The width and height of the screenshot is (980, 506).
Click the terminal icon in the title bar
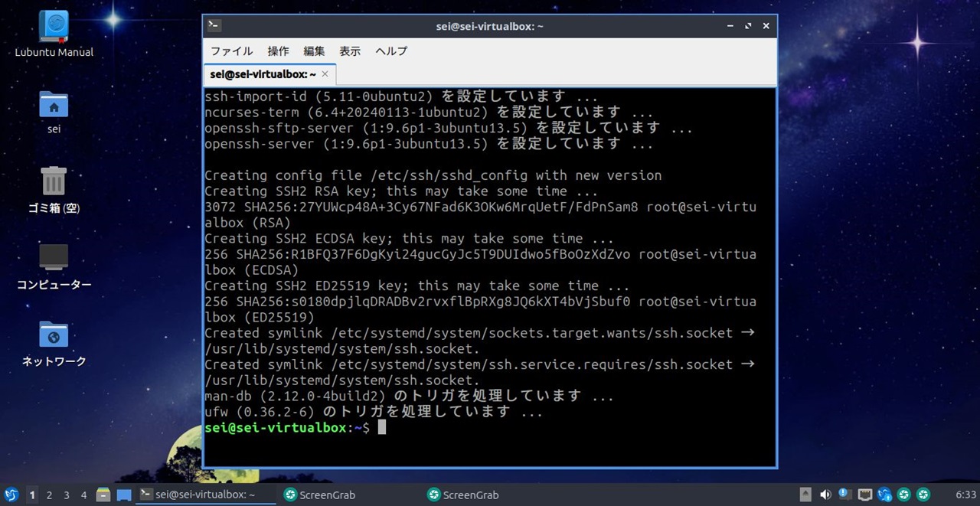click(214, 25)
